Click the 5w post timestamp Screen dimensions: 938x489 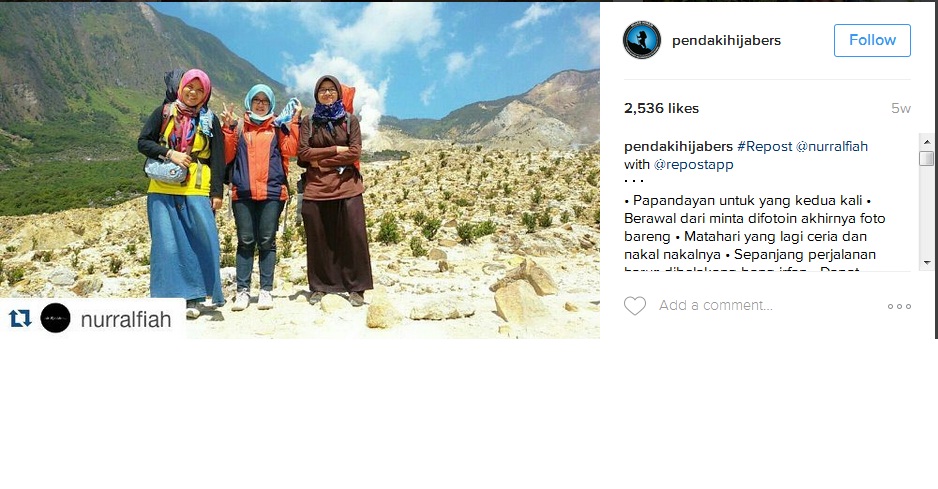901,108
